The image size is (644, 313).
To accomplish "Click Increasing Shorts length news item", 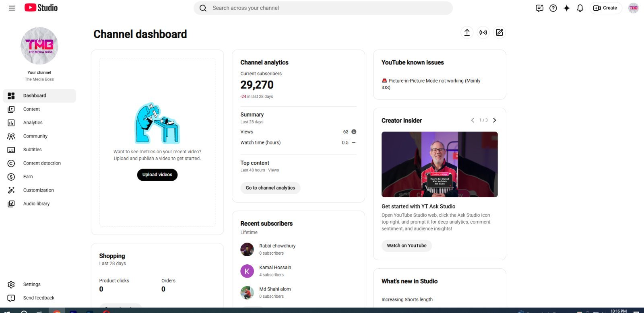I will click(x=407, y=300).
